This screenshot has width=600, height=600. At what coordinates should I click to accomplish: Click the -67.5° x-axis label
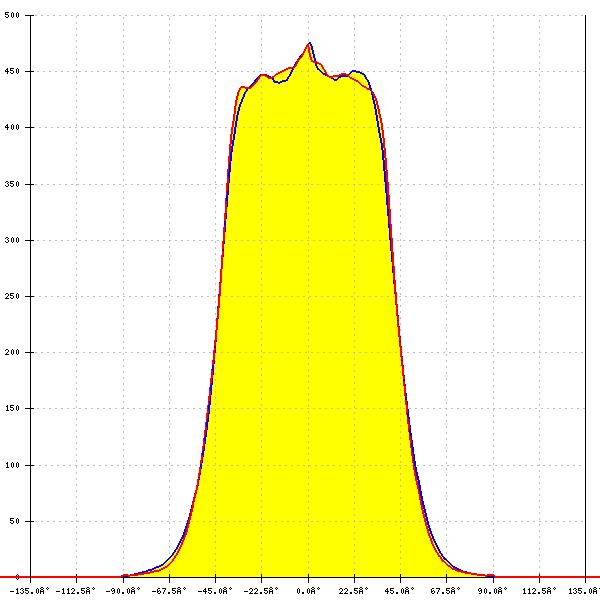[x=169, y=591]
